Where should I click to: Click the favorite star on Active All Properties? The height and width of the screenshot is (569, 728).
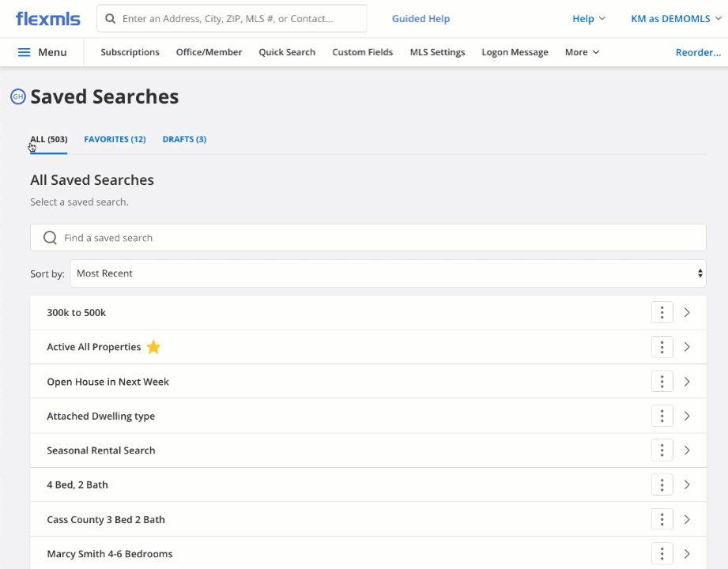(153, 347)
